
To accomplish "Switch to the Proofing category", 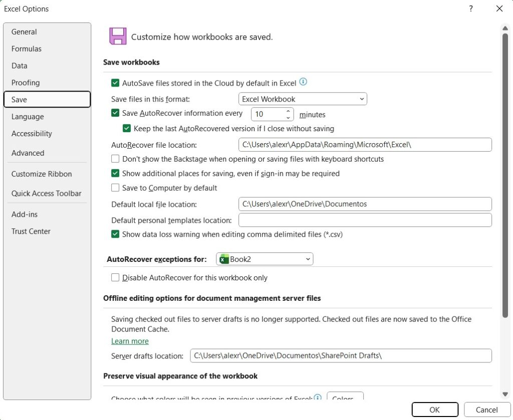I will point(26,83).
